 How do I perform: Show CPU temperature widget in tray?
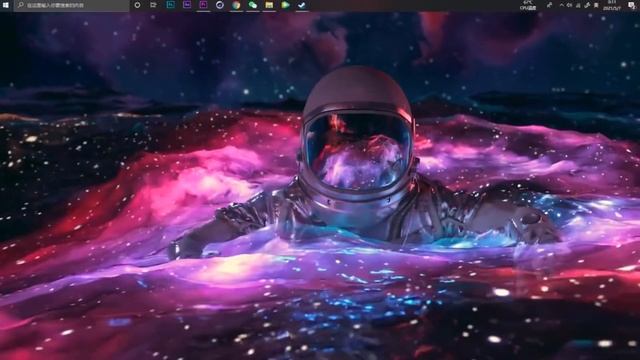coord(528,5)
